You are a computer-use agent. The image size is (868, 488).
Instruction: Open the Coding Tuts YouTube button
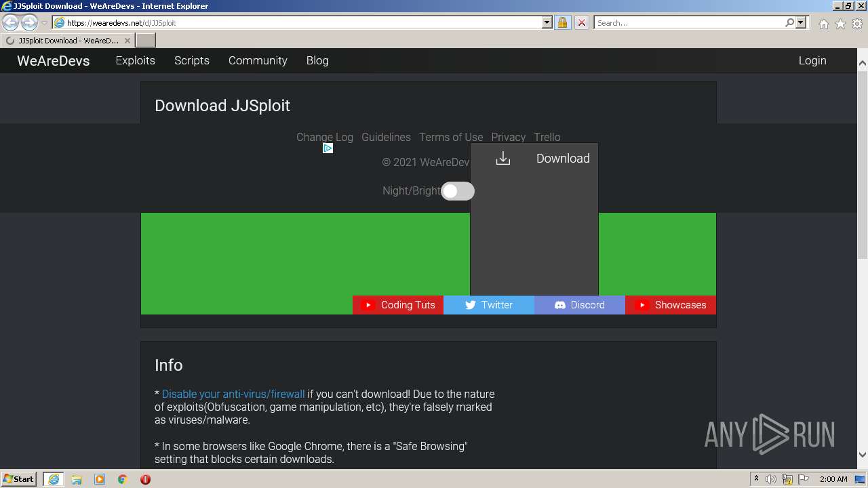point(398,305)
